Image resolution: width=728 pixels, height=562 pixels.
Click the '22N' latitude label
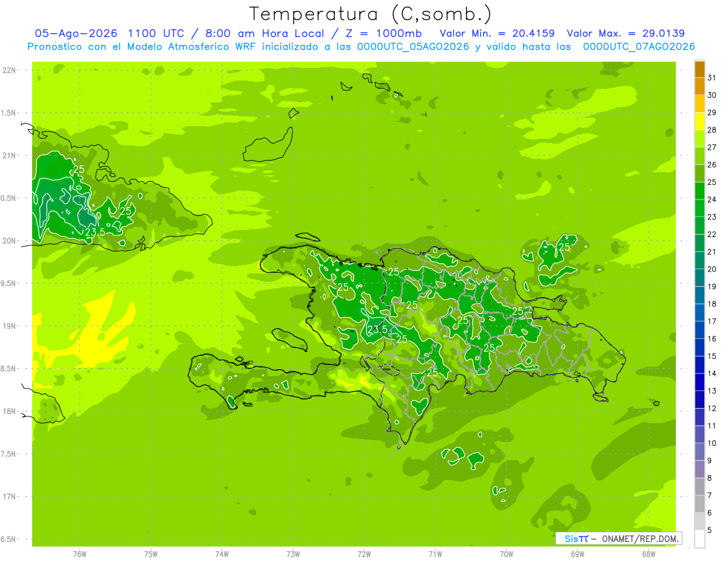(x=9, y=70)
